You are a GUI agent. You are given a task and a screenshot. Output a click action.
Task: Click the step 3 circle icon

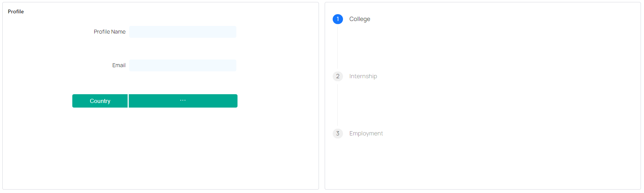point(338,133)
